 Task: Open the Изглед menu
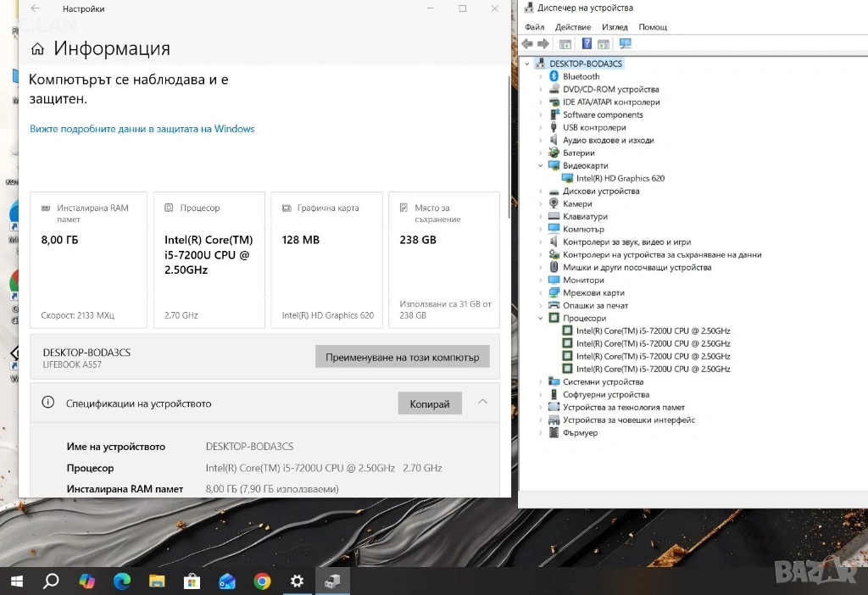click(615, 27)
